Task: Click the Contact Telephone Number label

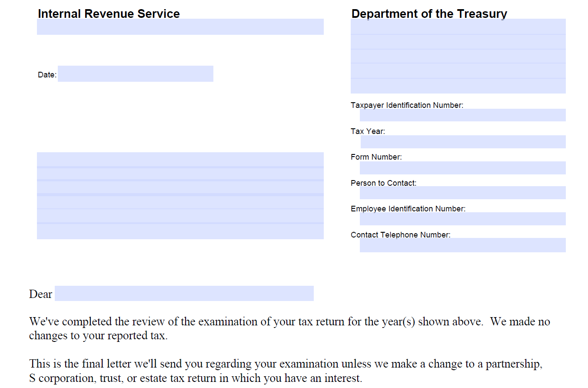Action: point(401,235)
